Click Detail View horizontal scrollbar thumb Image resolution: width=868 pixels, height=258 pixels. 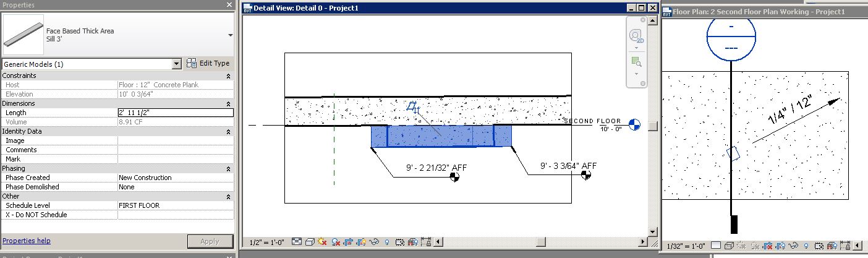(541, 242)
